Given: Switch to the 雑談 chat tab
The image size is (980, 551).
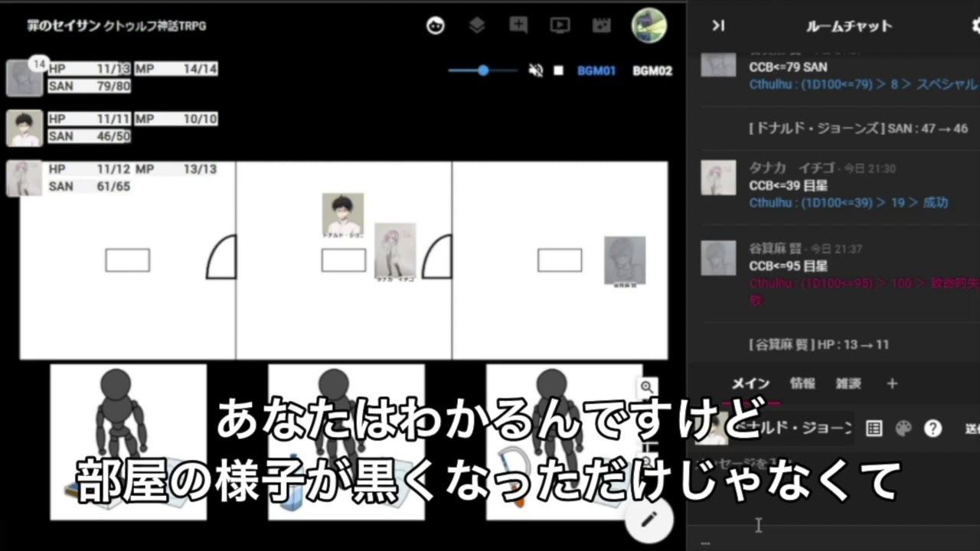Looking at the screenshot, I should click(848, 383).
